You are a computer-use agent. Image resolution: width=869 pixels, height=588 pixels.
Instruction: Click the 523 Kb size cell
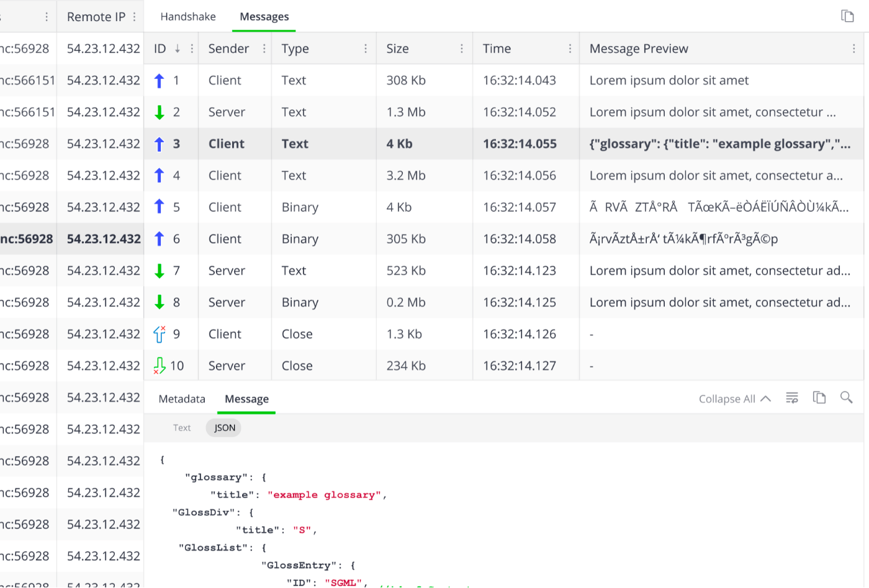point(406,271)
